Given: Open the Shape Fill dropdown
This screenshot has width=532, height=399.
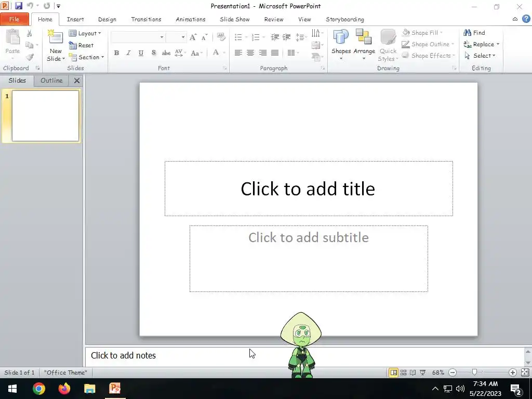Looking at the screenshot, I should click(422, 33).
